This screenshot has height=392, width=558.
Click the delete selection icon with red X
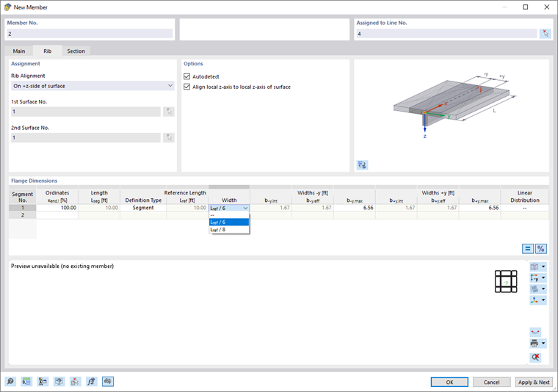75,382
